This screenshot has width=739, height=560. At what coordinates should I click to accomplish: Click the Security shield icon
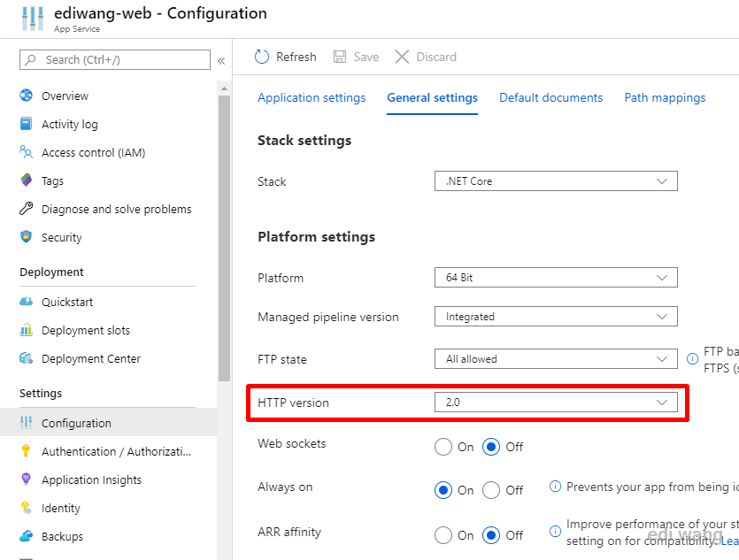coord(27,237)
